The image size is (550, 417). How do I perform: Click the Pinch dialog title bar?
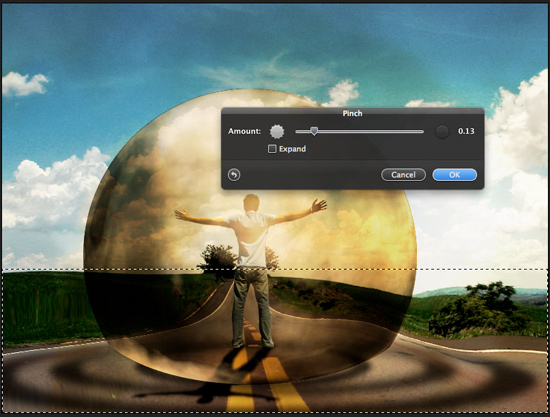click(x=353, y=113)
